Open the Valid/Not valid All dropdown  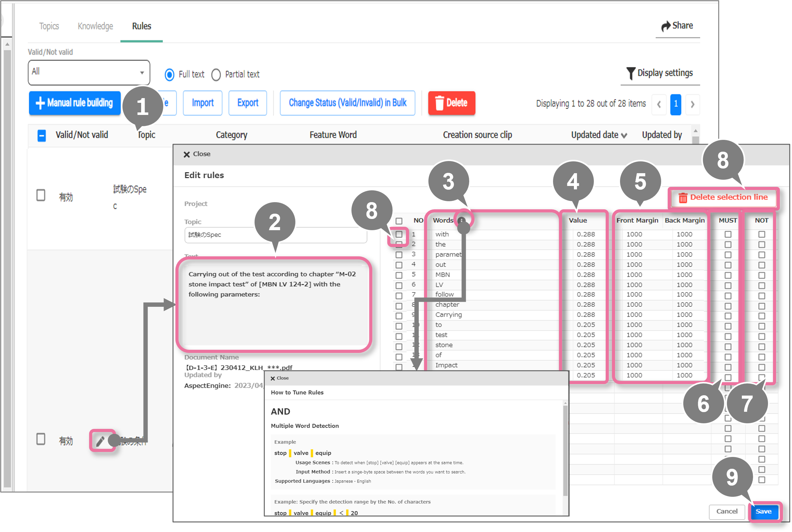point(88,72)
